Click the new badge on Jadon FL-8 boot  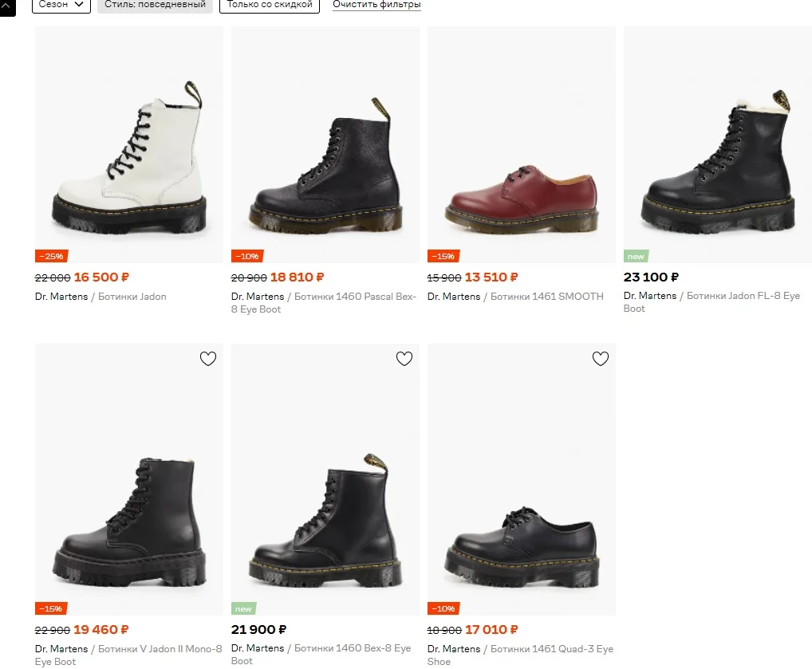click(x=636, y=256)
